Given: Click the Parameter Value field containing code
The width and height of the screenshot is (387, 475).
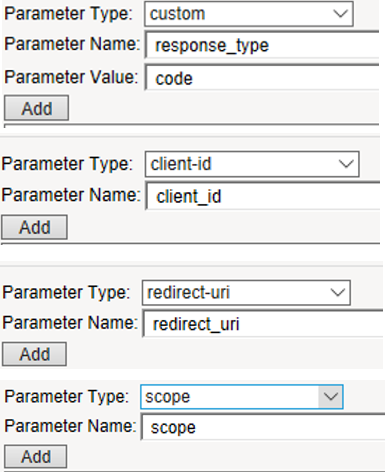Looking at the screenshot, I should coord(262,78).
